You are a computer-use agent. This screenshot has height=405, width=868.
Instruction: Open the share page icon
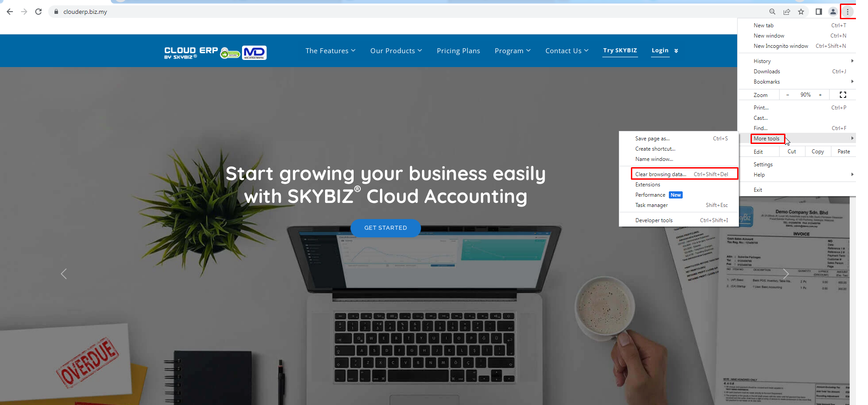click(x=787, y=12)
